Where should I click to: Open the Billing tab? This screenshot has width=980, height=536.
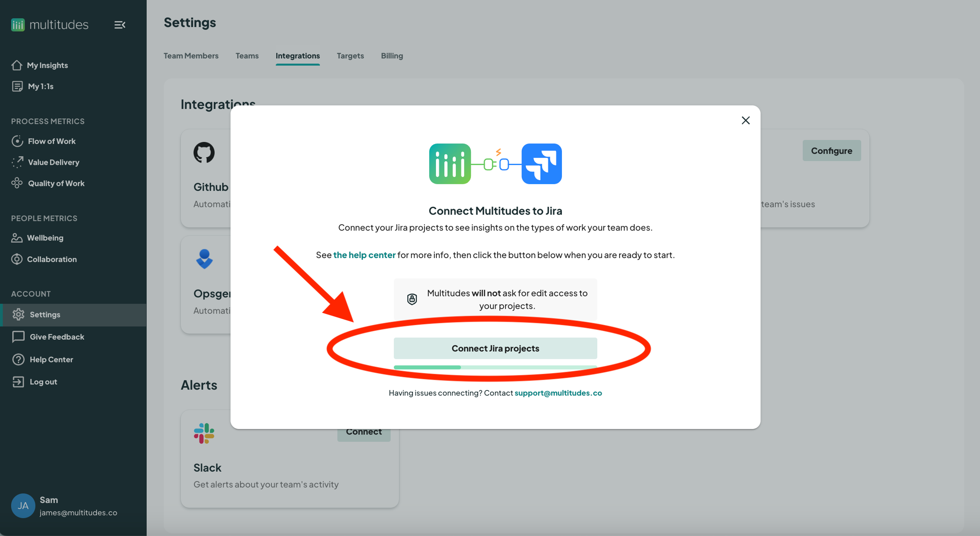392,56
